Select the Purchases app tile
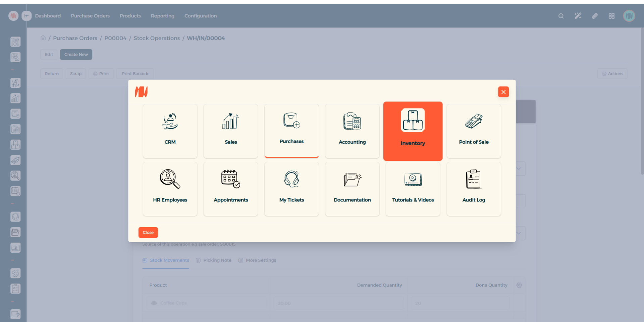This screenshot has width=644, height=322. pos(291,131)
